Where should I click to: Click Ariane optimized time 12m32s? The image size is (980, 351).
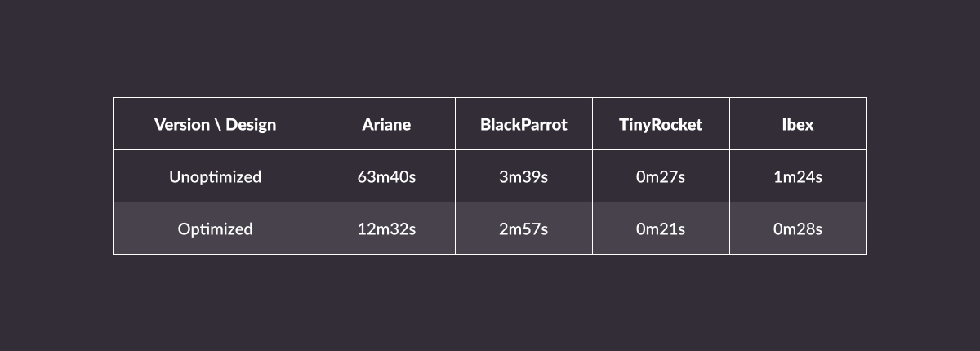pos(386,229)
